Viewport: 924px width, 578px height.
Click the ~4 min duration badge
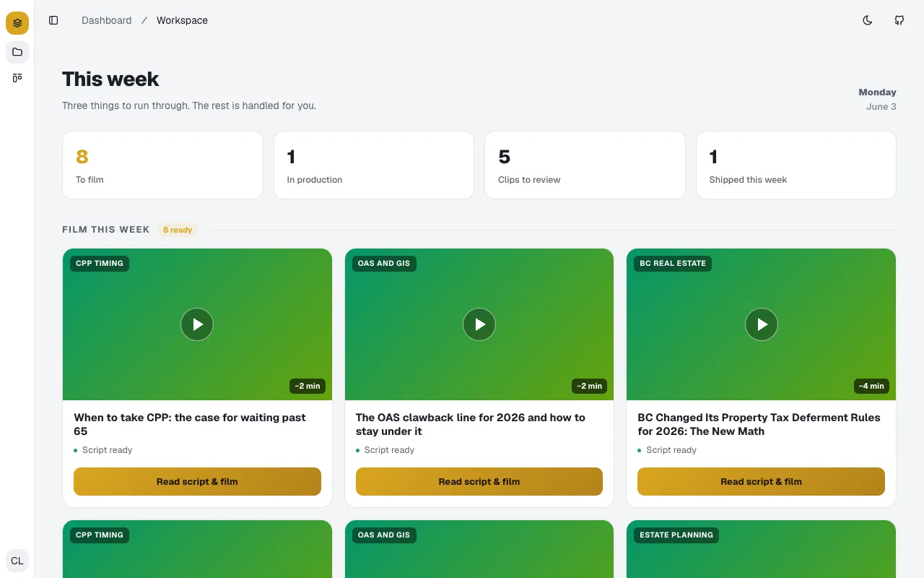[871, 386]
